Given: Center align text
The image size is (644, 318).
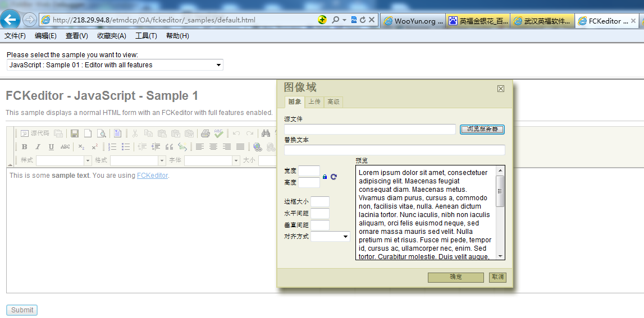Looking at the screenshot, I should click(213, 146).
